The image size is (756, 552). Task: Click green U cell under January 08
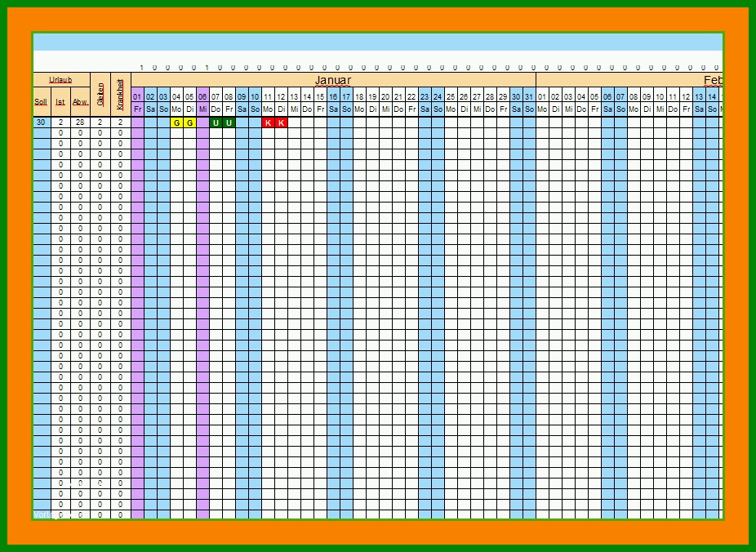229,123
